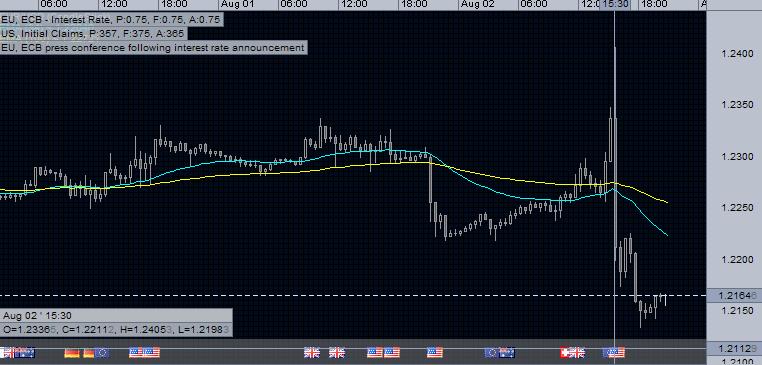Select the 'US, Initial Claims' event label

click(x=94, y=34)
